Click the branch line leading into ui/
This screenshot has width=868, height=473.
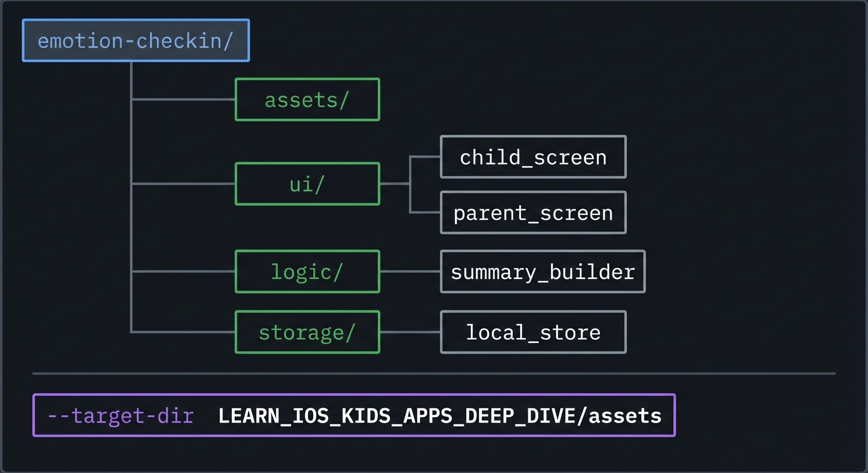click(x=183, y=184)
